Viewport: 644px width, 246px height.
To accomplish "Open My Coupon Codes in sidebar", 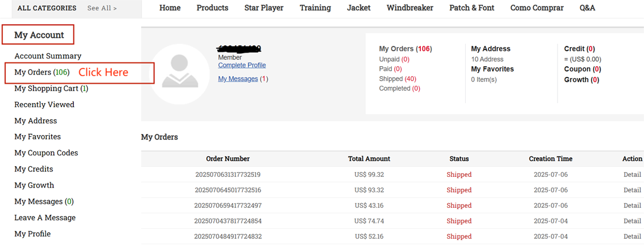I will coord(46,152).
